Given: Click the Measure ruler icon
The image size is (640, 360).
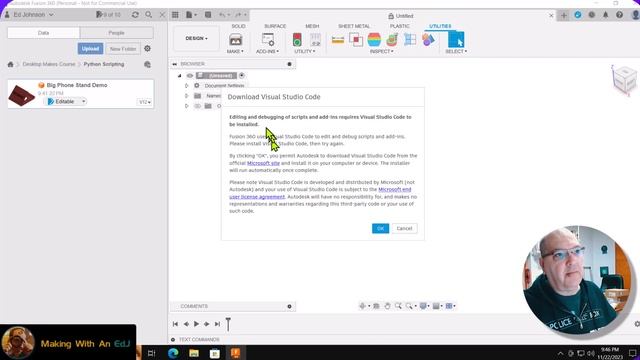Looking at the screenshot, I should coord(338,40).
